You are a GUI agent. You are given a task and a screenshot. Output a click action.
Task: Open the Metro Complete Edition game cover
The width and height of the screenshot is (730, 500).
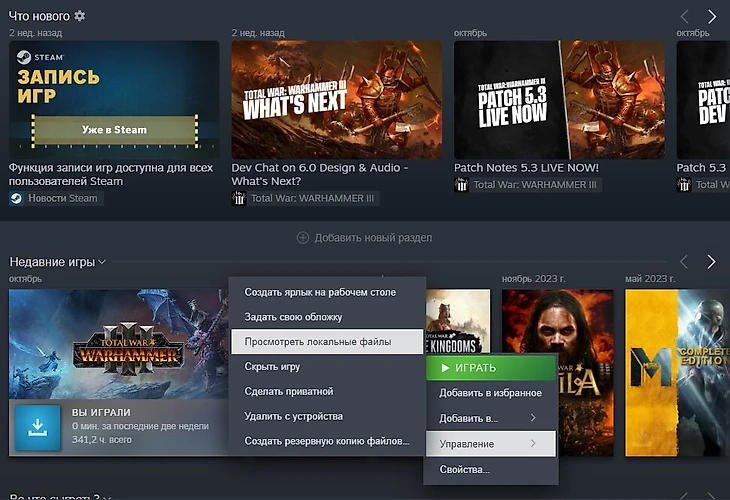(677, 372)
